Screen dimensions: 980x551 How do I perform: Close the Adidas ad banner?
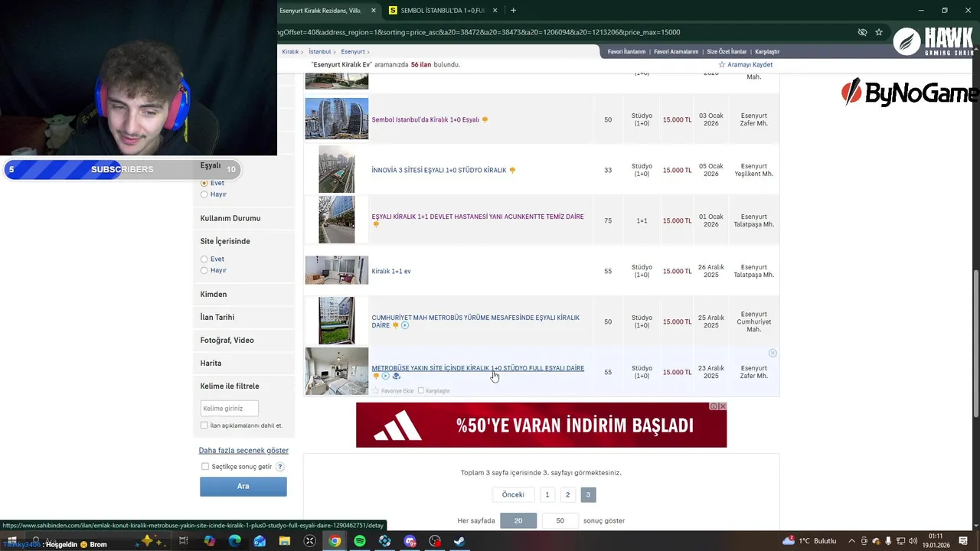(x=722, y=406)
